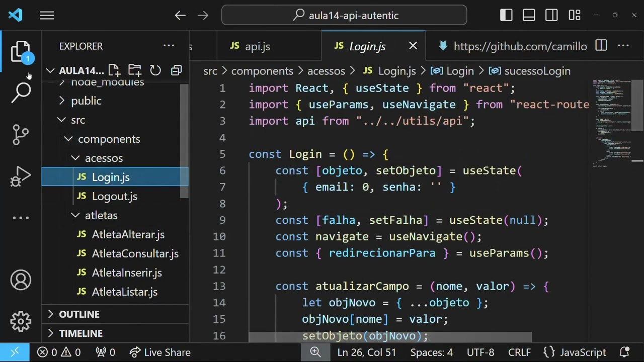The height and width of the screenshot is (362, 644).
Task: Open ports forwarded status indicator
Action: pos(105,352)
